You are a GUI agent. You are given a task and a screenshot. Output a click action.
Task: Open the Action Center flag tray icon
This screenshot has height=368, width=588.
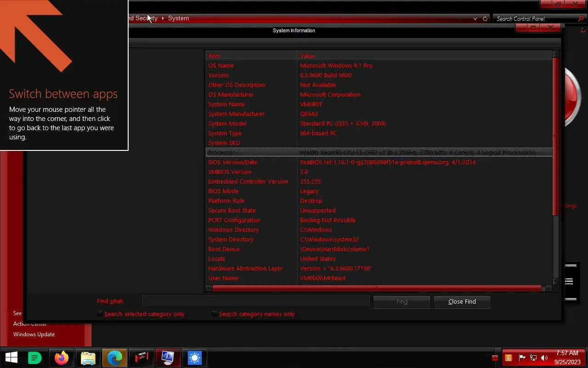(522, 358)
